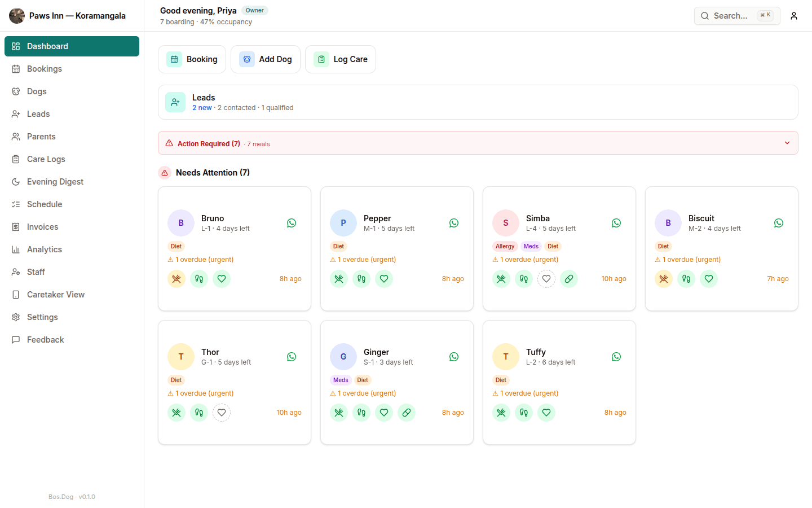The image size is (812, 508).
Task: Click Ginger's avatar circle
Action: (343, 357)
